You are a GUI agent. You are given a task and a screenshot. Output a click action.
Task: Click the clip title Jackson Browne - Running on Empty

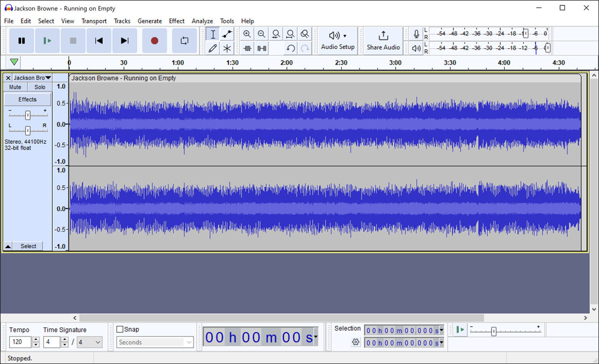point(124,78)
